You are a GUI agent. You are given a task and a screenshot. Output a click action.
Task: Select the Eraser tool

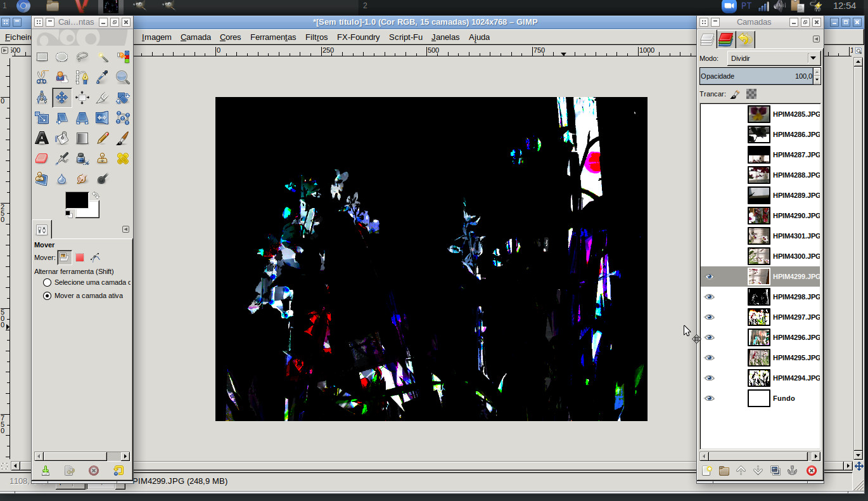[x=42, y=159]
